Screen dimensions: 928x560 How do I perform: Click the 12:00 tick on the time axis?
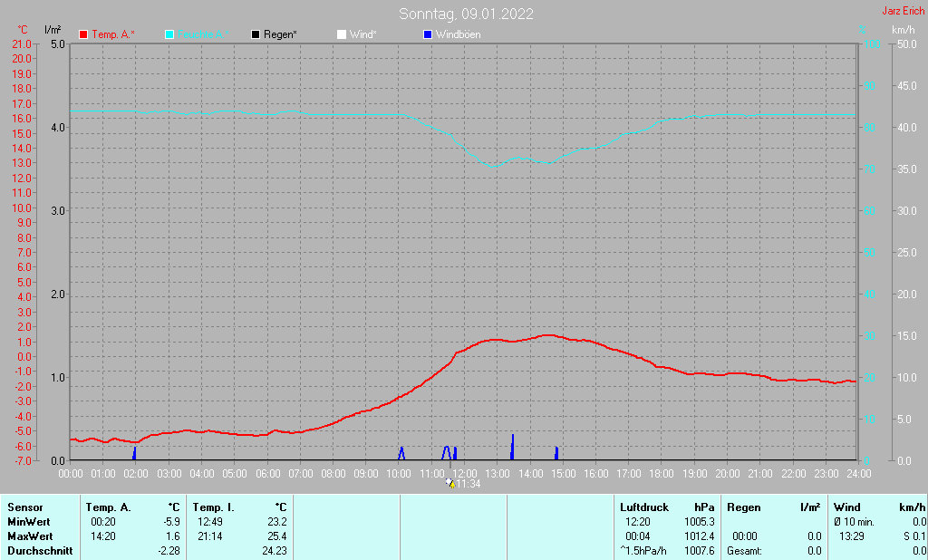[465, 474]
